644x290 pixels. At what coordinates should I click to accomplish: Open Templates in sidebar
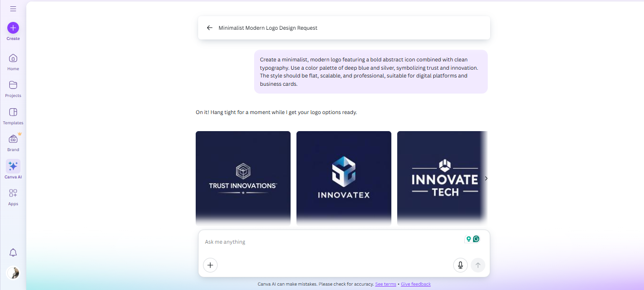coord(13,116)
